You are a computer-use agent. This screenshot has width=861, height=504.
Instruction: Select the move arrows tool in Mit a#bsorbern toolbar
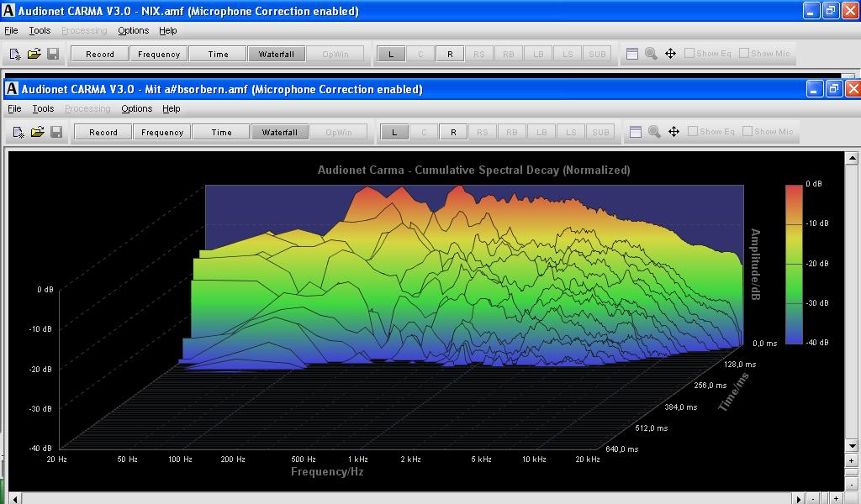(673, 132)
